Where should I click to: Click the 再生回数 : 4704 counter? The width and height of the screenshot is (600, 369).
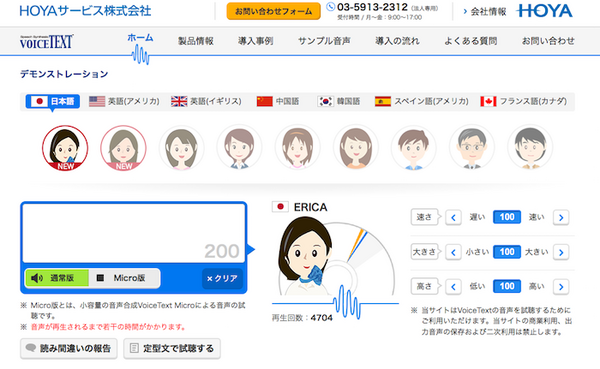click(x=302, y=318)
